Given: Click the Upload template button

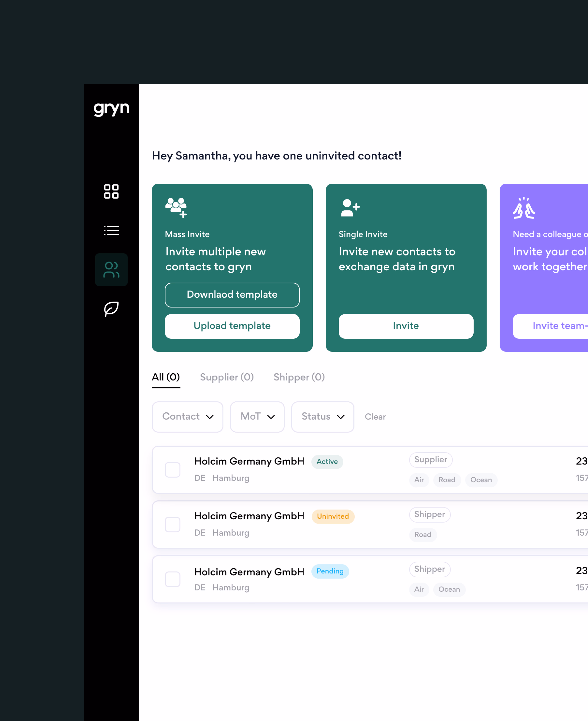Looking at the screenshot, I should click(x=232, y=326).
